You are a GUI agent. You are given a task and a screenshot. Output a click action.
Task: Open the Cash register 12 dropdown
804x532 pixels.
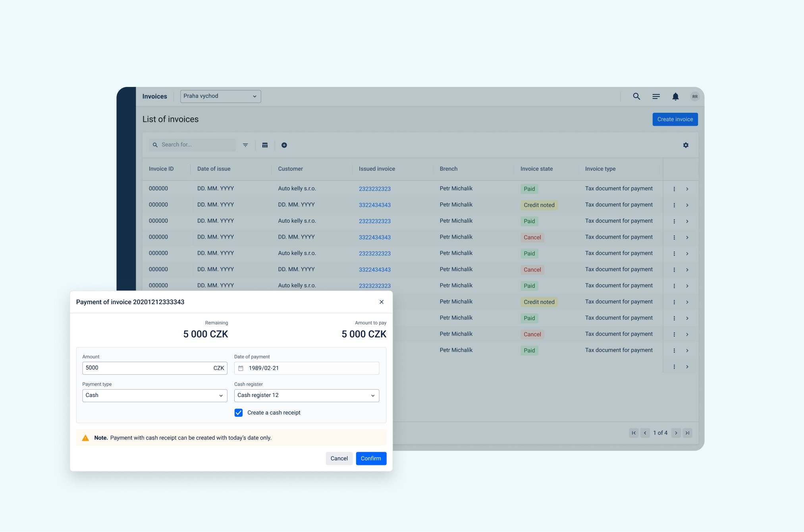307,395
